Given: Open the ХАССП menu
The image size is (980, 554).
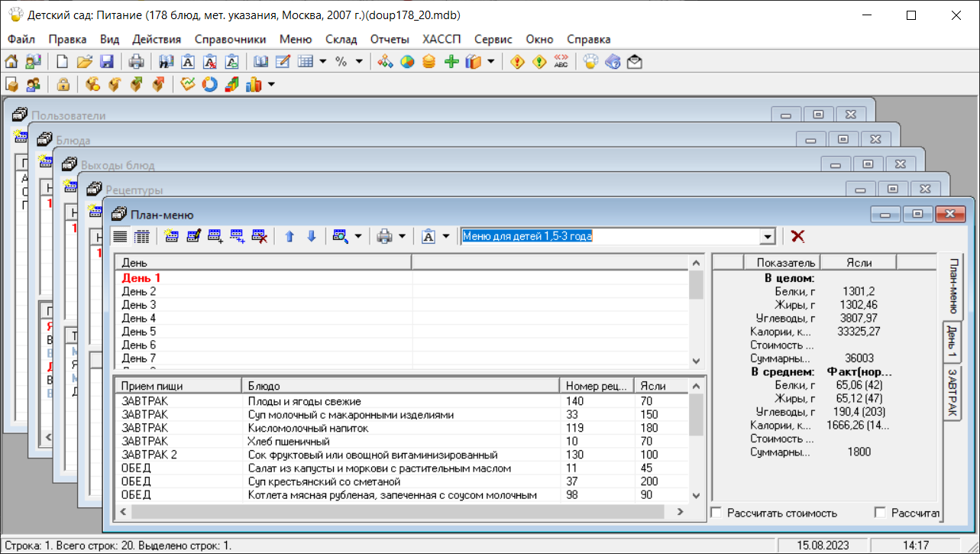Looking at the screenshot, I should (x=441, y=39).
